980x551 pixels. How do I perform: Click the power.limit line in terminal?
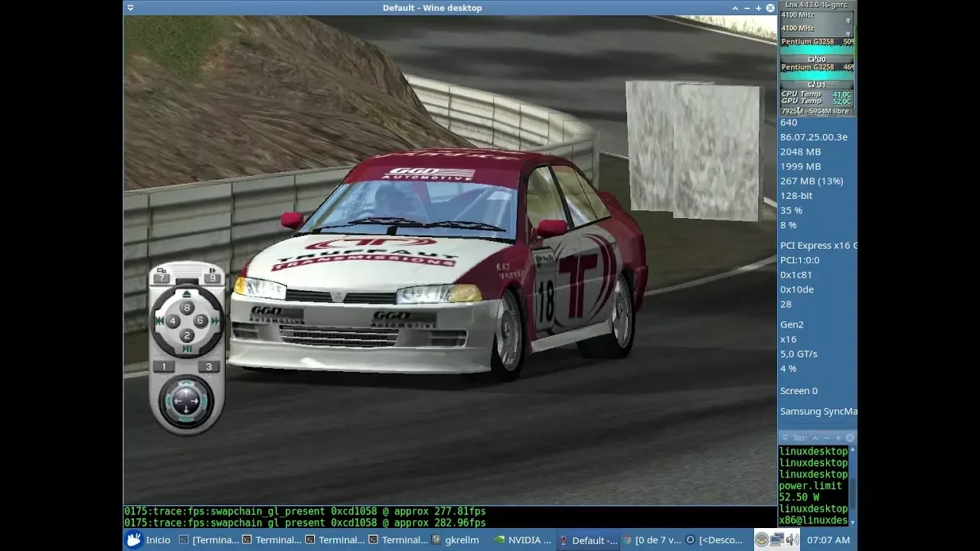point(810,486)
